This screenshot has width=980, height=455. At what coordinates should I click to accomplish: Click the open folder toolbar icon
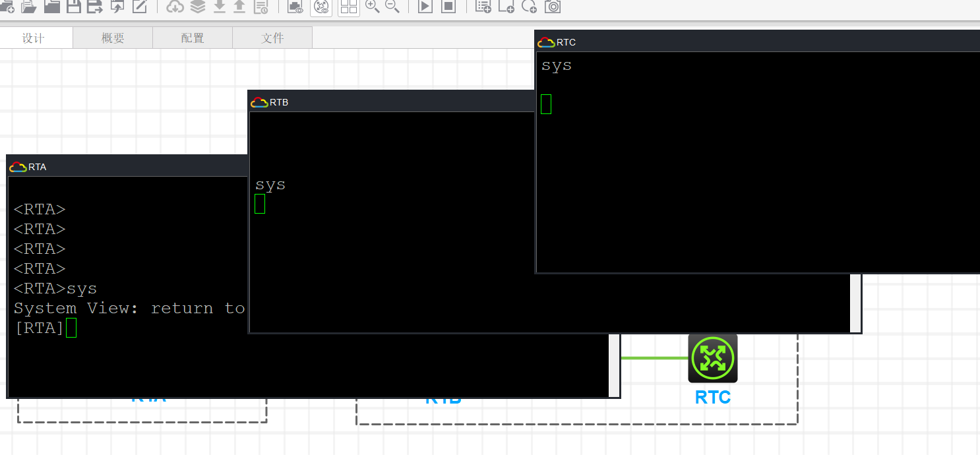point(51,7)
